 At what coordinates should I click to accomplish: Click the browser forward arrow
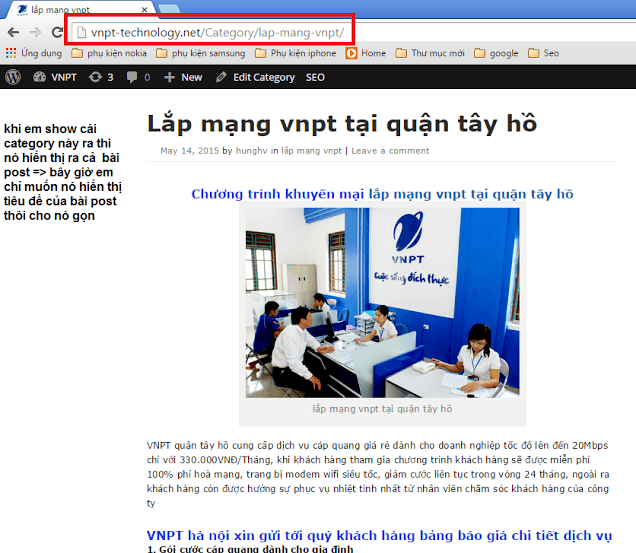36,32
